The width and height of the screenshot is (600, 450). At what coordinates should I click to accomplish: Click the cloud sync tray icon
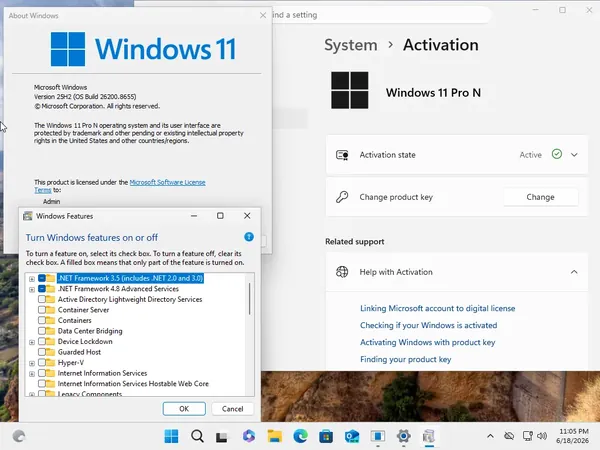click(509, 436)
